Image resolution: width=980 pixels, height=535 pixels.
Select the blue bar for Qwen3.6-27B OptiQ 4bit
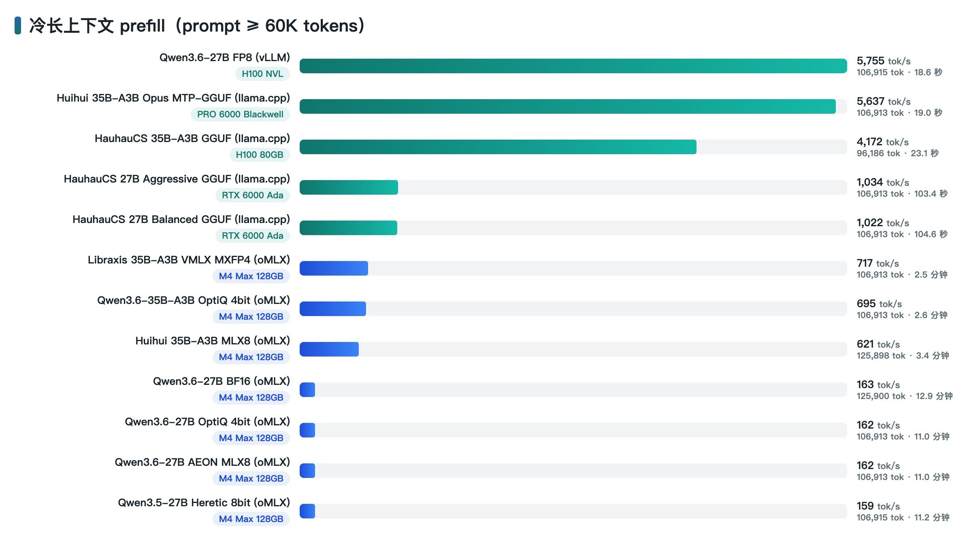click(x=307, y=430)
